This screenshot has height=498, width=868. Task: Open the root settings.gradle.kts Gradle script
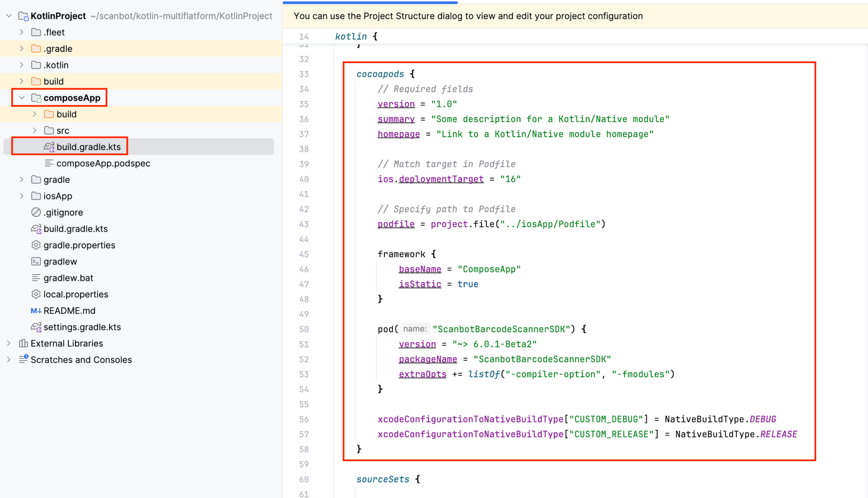click(x=83, y=327)
